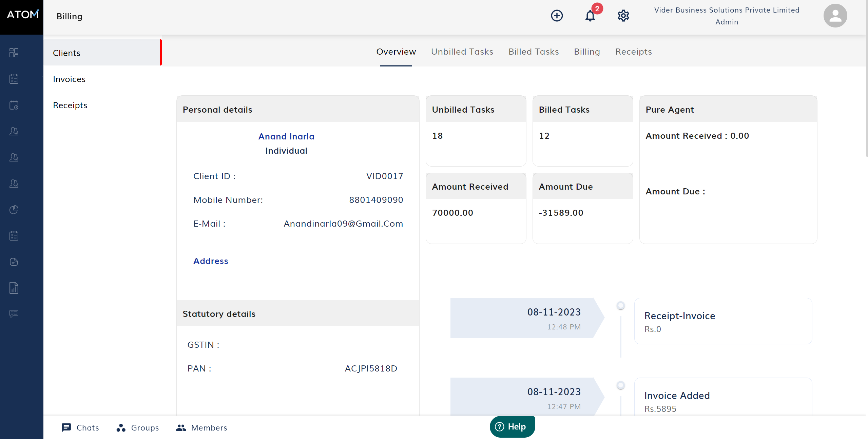Open the Receipts tab at top

pyautogui.click(x=633, y=52)
